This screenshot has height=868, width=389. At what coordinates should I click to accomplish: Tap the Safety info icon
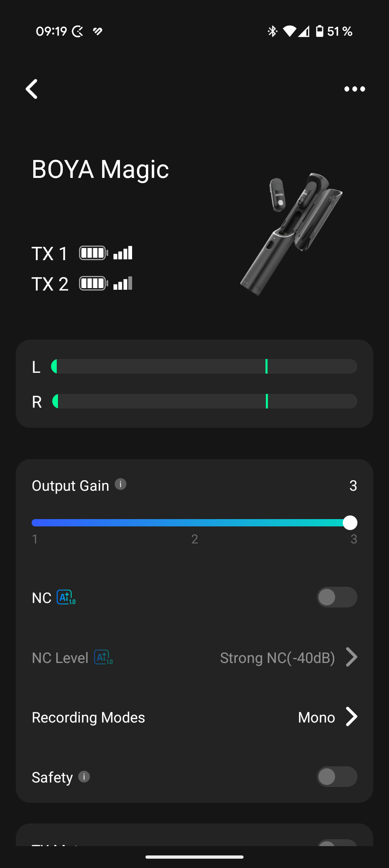click(x=84, y=777)
